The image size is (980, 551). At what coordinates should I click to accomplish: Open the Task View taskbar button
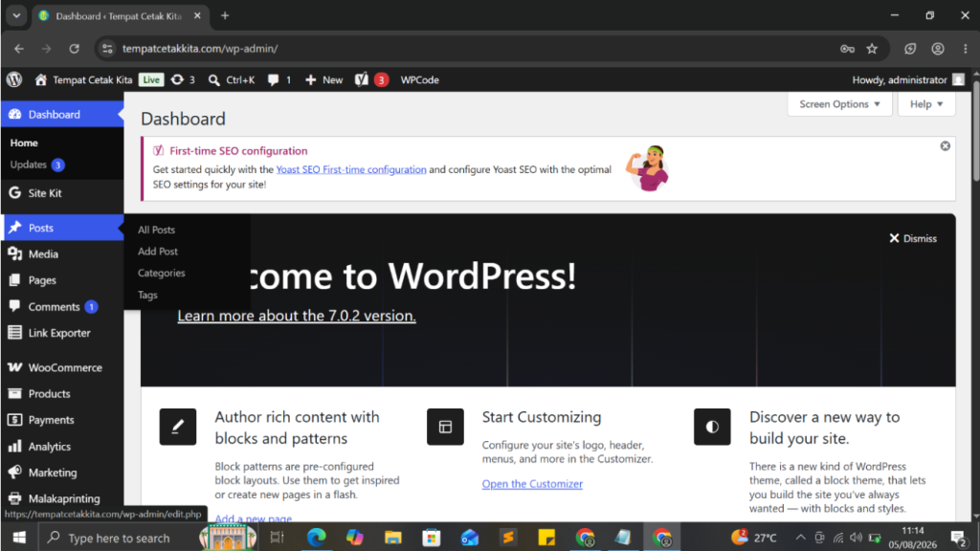[277, 538]
